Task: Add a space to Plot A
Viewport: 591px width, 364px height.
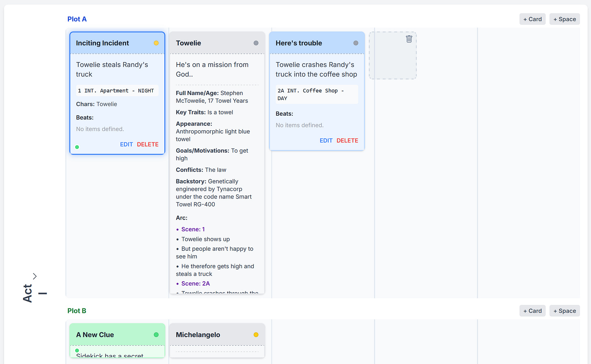Action: tap(565, 19)
